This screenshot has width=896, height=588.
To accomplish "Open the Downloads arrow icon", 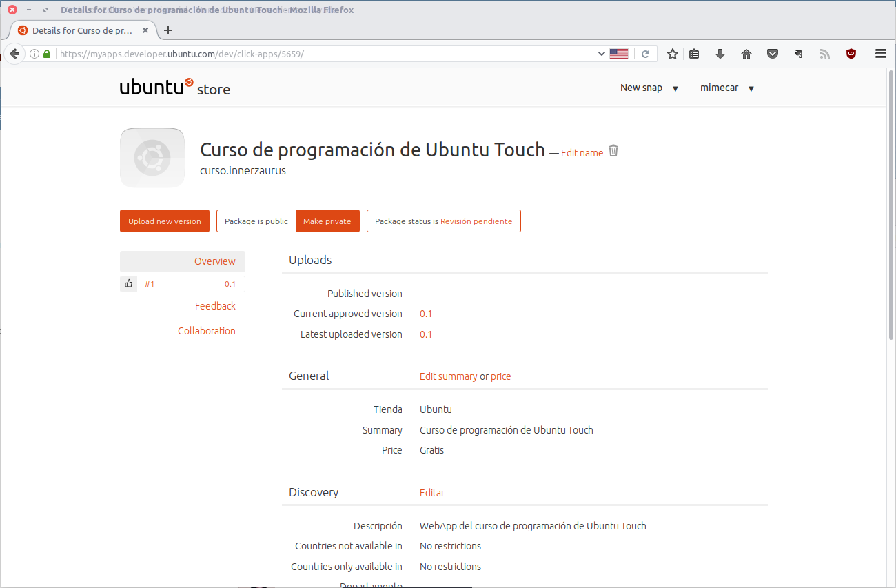I will [x=720, y=54].
